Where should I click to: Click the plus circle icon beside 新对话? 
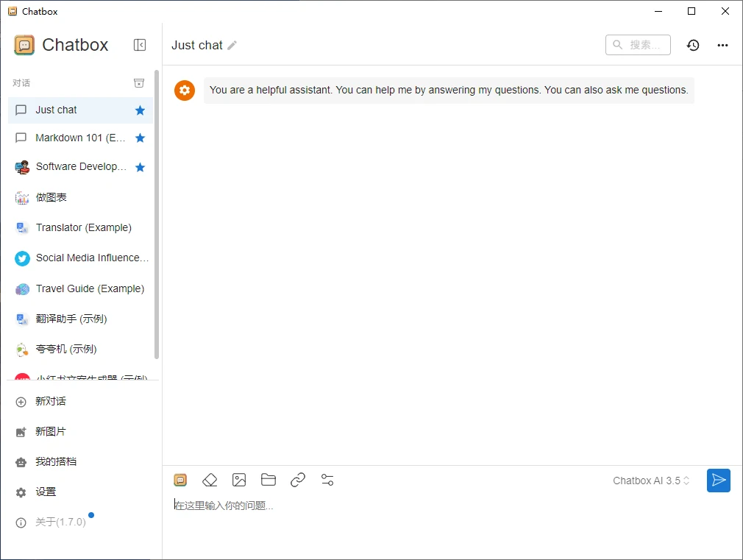(21, 402)
